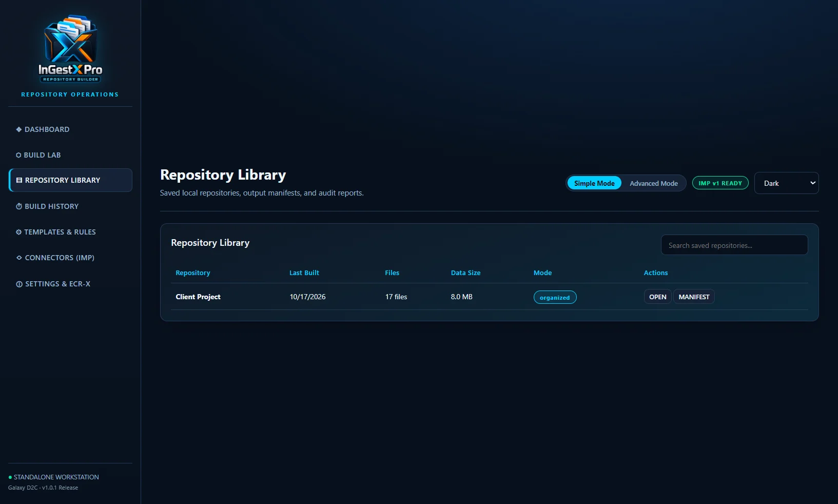Click the 17 files cell
Viewport: 838px width, 504px height.
click(x=396, y=297)
